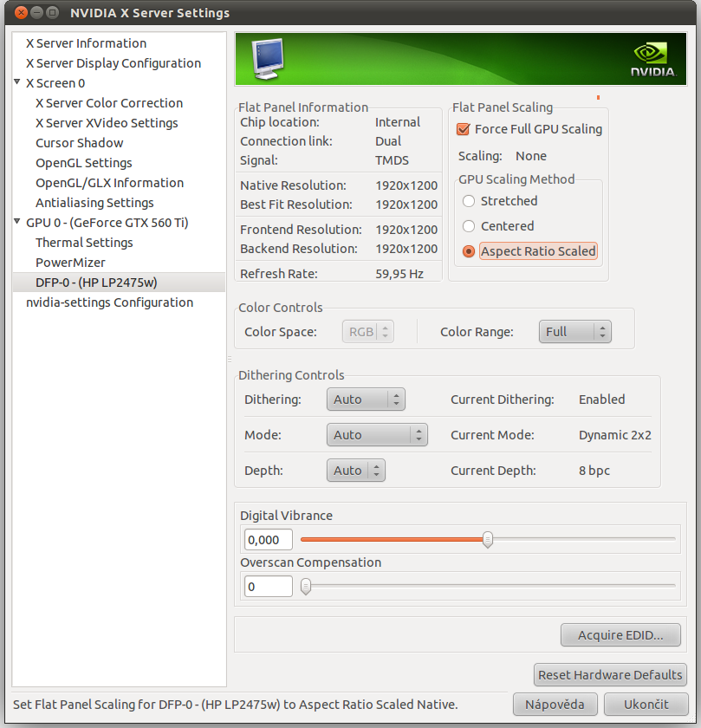
Task: Collapse the X Screen 0 tree node
Action: 17,82
